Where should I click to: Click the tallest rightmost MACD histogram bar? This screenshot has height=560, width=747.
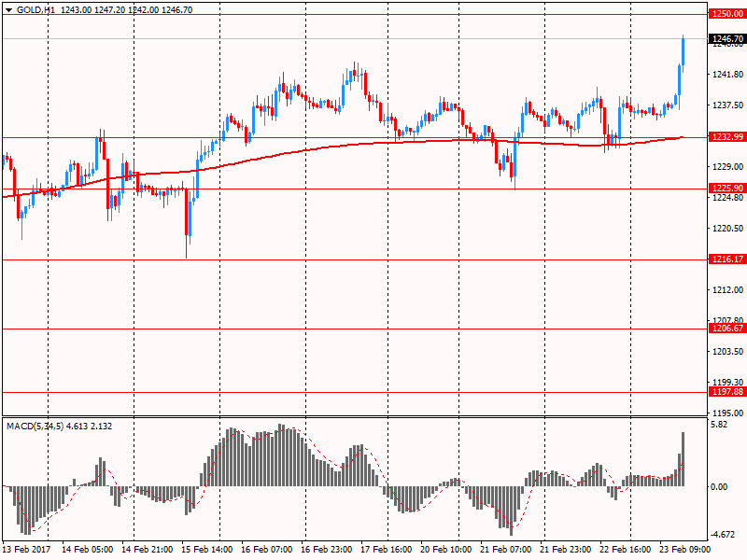coord(684,458)
